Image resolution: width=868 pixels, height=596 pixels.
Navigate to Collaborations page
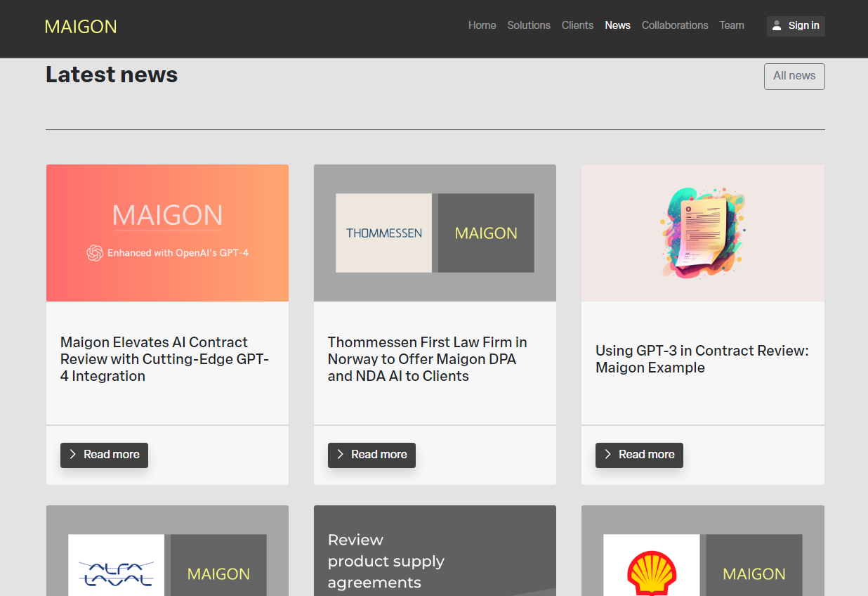pyautogui.click(x=675, y=25)
